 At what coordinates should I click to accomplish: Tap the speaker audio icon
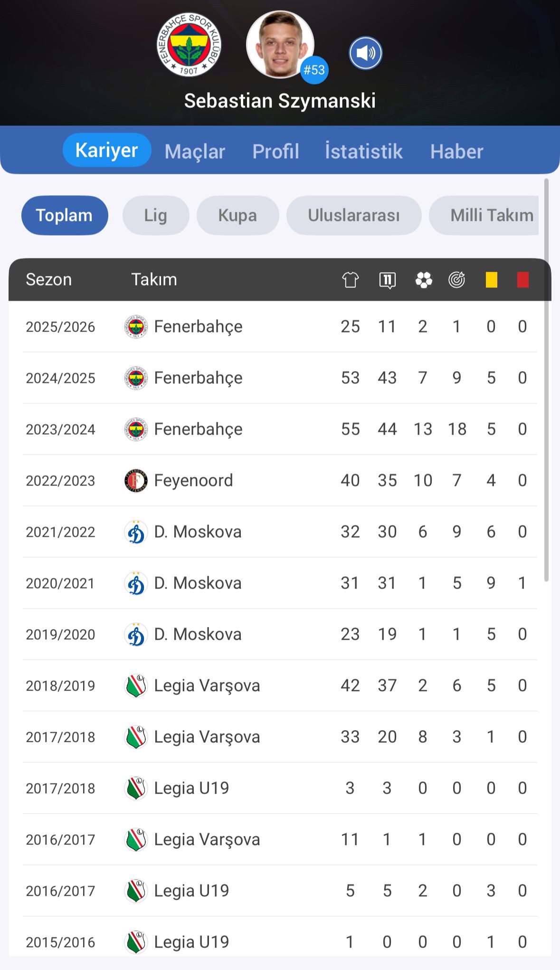[x=365, y=53]
